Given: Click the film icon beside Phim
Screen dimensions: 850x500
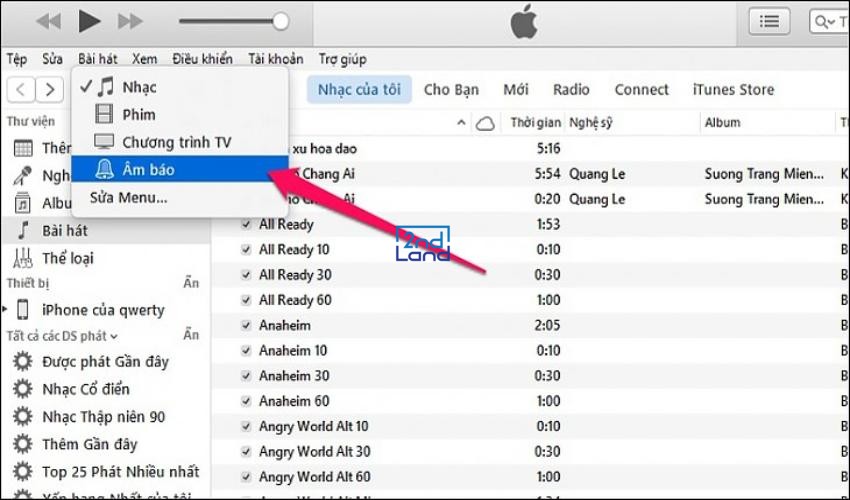Looking at the screenshot, I should 104,114.
